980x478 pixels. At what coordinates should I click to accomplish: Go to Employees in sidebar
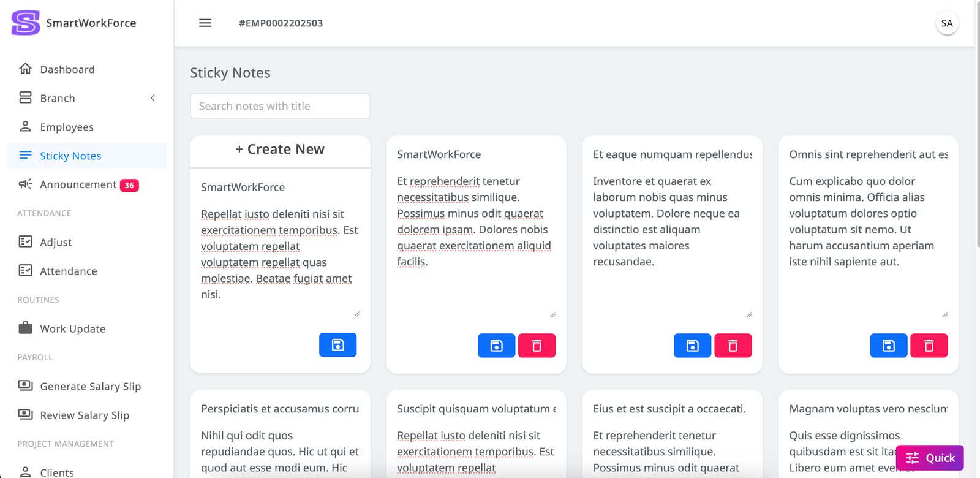67,127
